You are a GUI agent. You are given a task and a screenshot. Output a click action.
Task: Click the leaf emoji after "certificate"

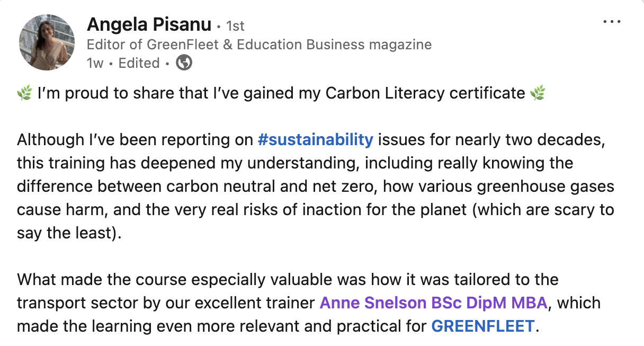click(x=538, y=94)
